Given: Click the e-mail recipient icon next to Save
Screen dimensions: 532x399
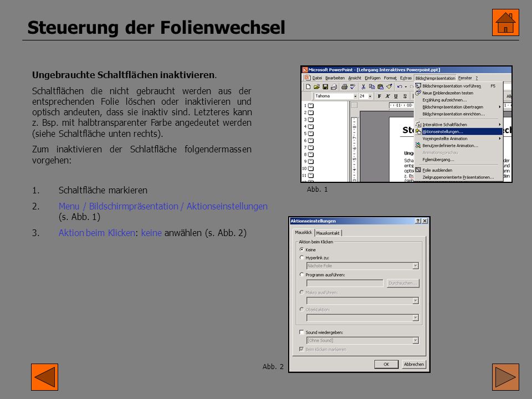Looking at the screenshot, I should tap(334, 87).
